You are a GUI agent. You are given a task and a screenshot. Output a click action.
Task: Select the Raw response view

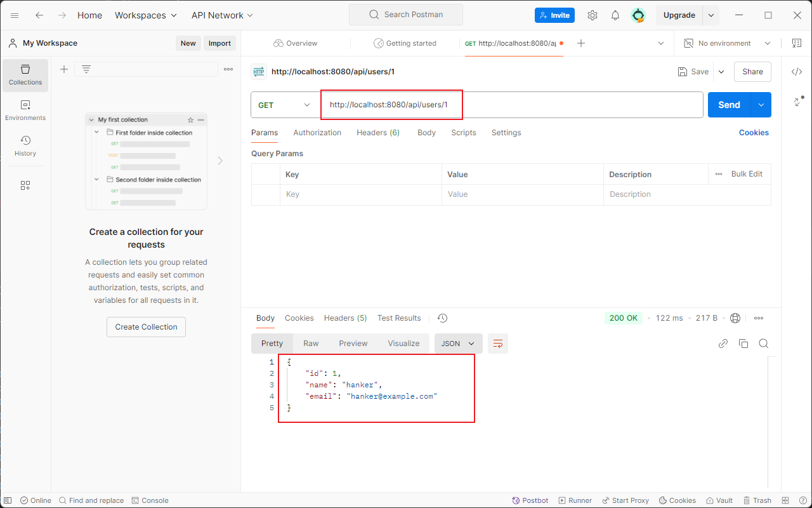311,344
